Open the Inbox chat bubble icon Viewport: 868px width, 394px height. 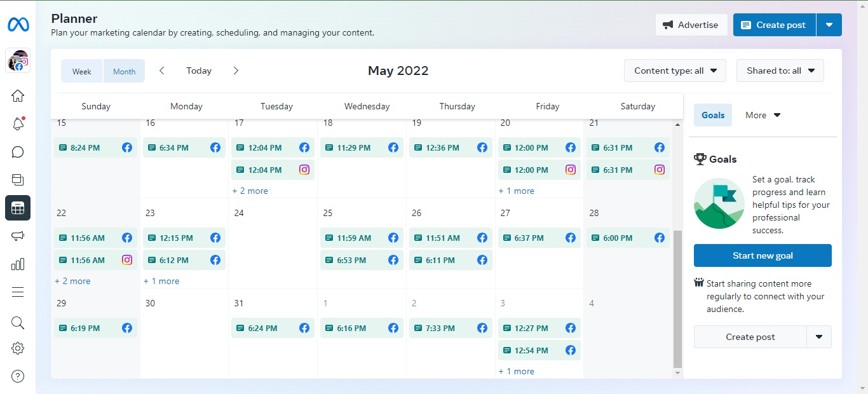pyautogui.click(x=18, y=152)
